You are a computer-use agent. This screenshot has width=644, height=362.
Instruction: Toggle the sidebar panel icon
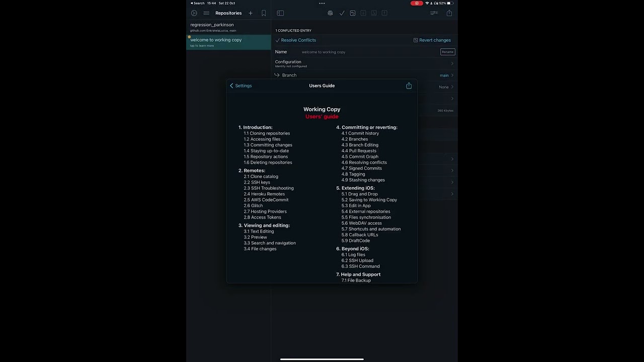pyautogui.click(x=280, y=13)
